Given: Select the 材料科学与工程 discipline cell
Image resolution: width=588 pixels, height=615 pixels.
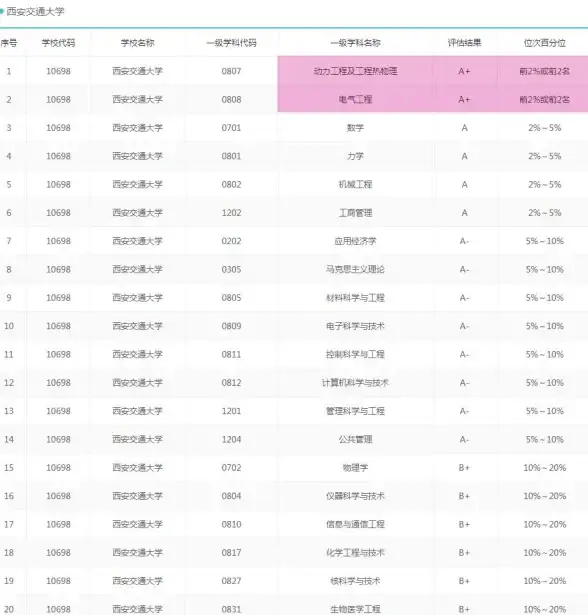Looking at the screenshot, I should pos(355,298).
